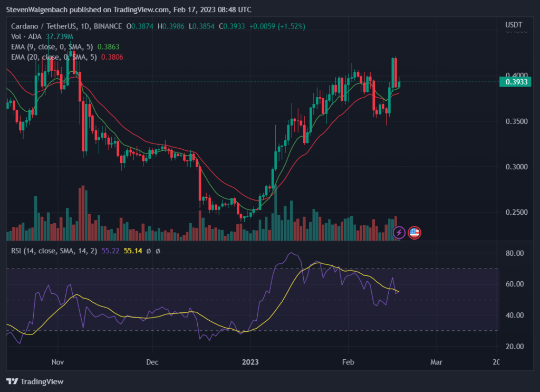Click the RSI value 55.22
This screenshot has width=540, height=392.
pyautogui.click(x=110, y=251)
